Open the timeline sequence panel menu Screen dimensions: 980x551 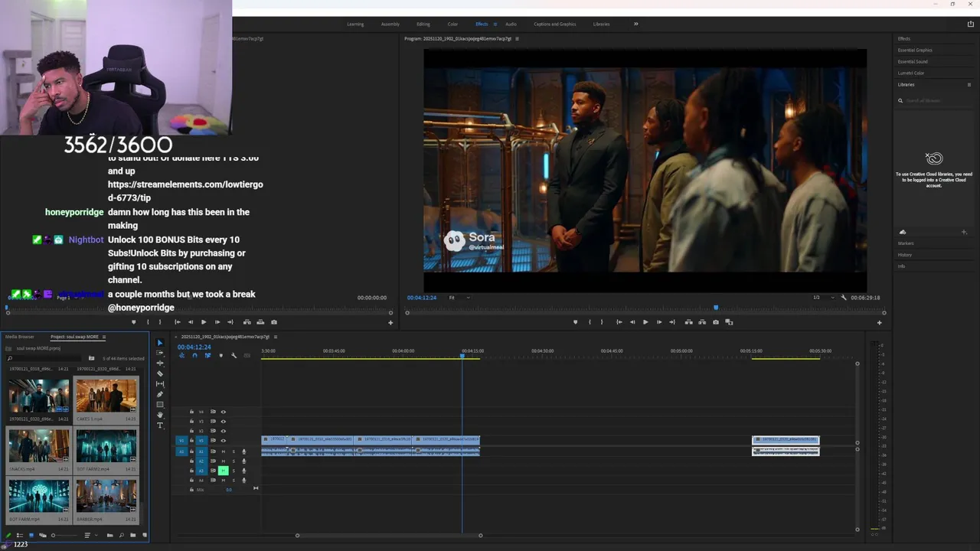276,337
